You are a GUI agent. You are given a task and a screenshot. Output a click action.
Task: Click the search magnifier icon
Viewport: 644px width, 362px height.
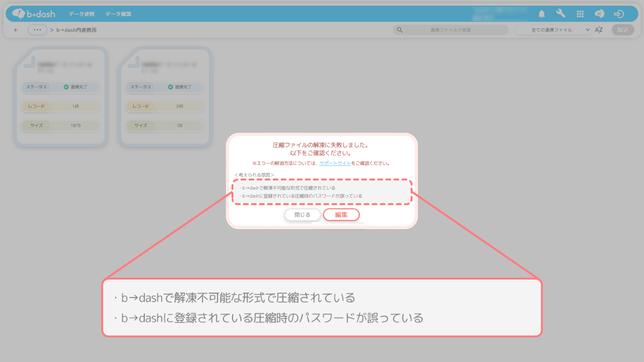400,30
